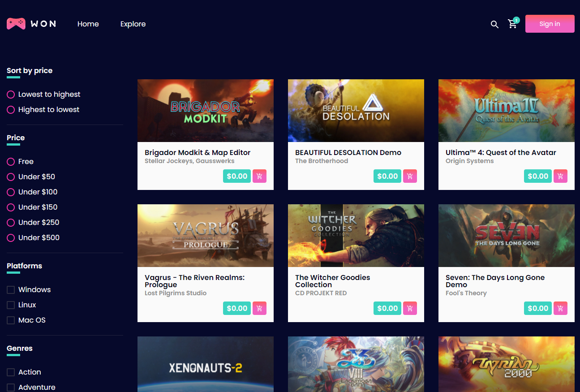Click the Xenonauts-2 cover image
The image size is (580, 392).
click(x=206, y=364)
